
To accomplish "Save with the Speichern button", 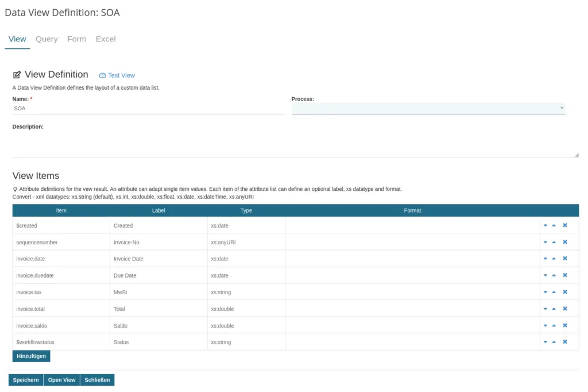I will pos(26,380).
